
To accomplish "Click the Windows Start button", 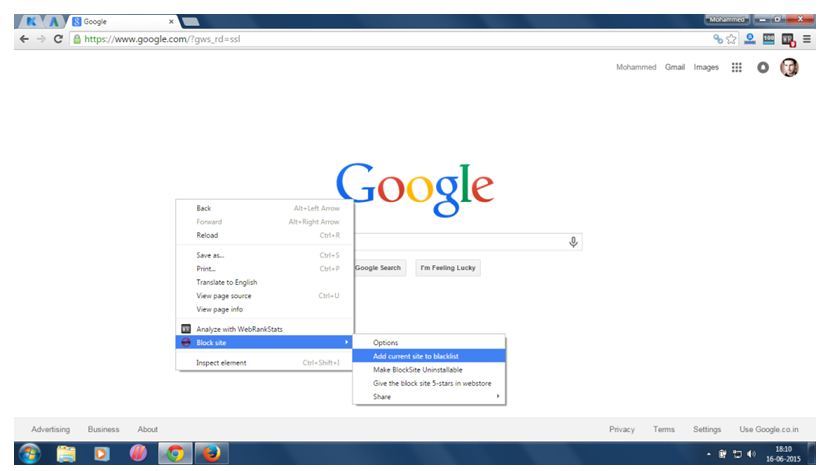I will [30, 455].
